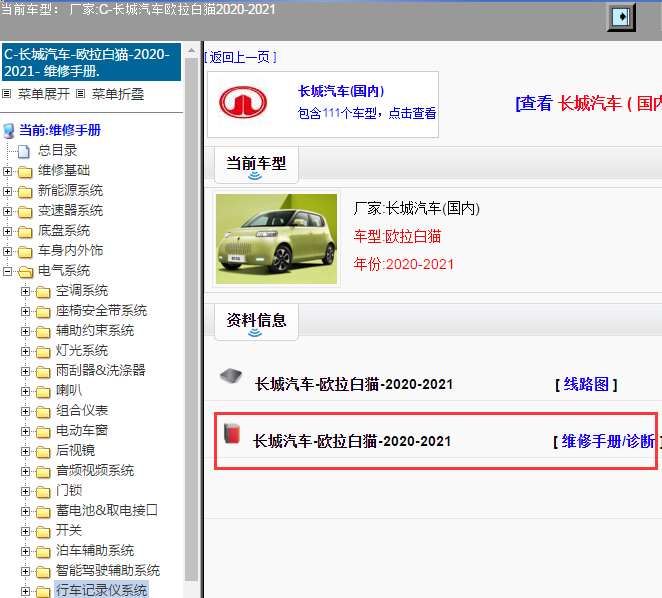Click the folder icon for 组合仪表

(x=43, y=411)
